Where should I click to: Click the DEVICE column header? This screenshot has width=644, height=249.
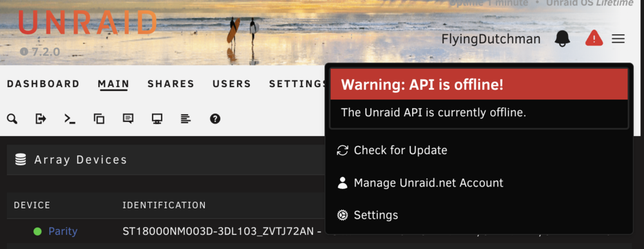point(32,205)
